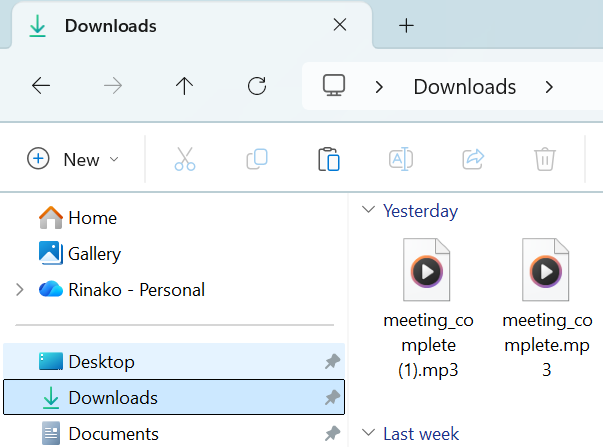Unpin Desktop from quick access

point(332,362)
